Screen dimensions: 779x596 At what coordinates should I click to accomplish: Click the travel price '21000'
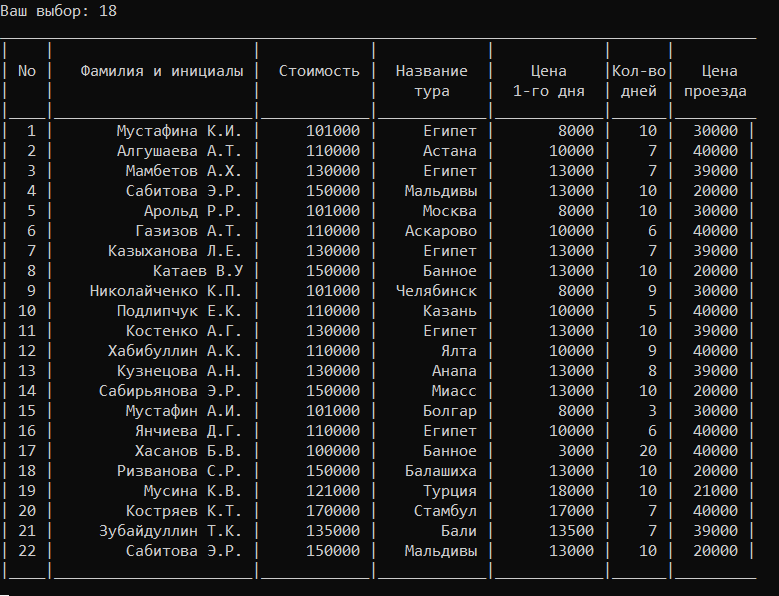pos(715,491)
